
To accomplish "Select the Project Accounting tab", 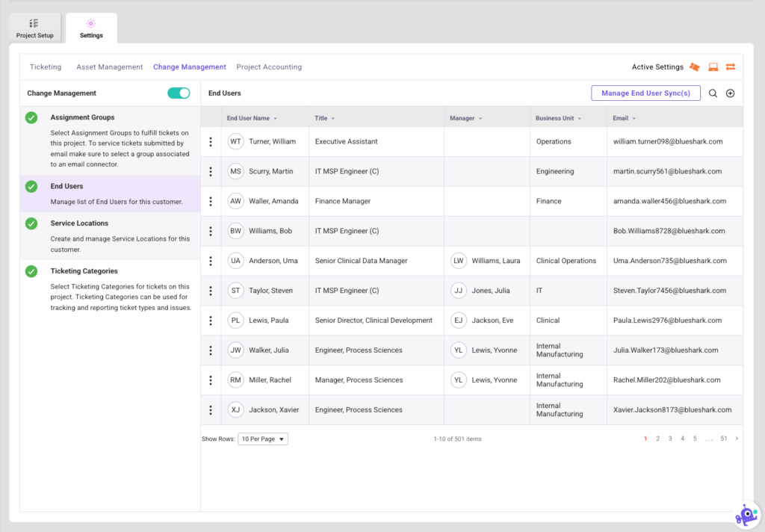I will [269, 67].
